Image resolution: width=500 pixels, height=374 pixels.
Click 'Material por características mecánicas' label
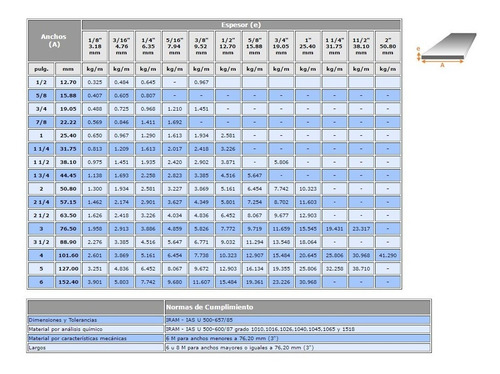point(96,338)
